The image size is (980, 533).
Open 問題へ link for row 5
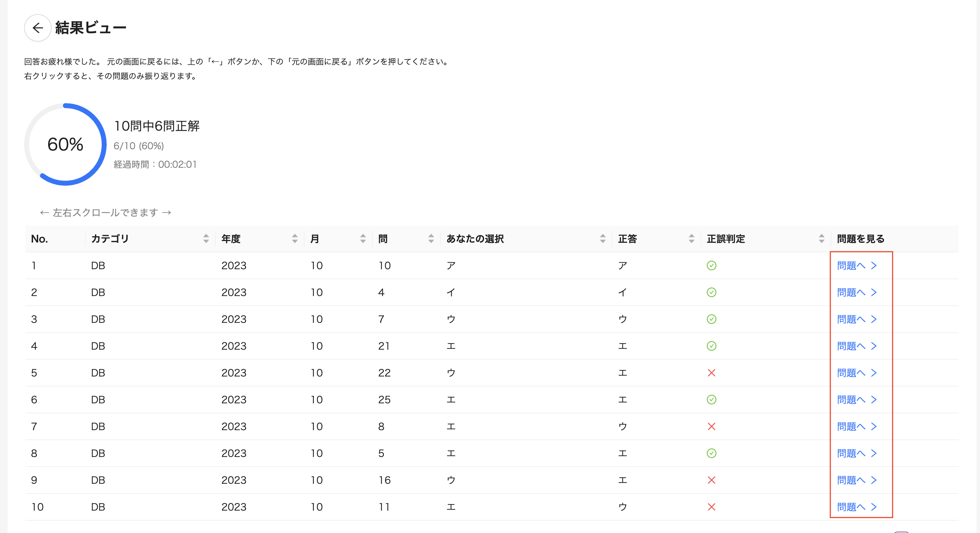[856, 373]
